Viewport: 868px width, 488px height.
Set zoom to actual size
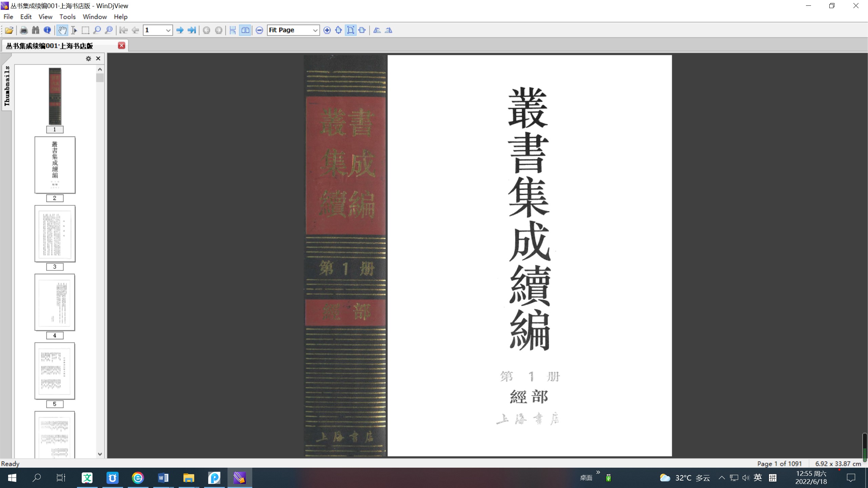[x=338, y=30]
